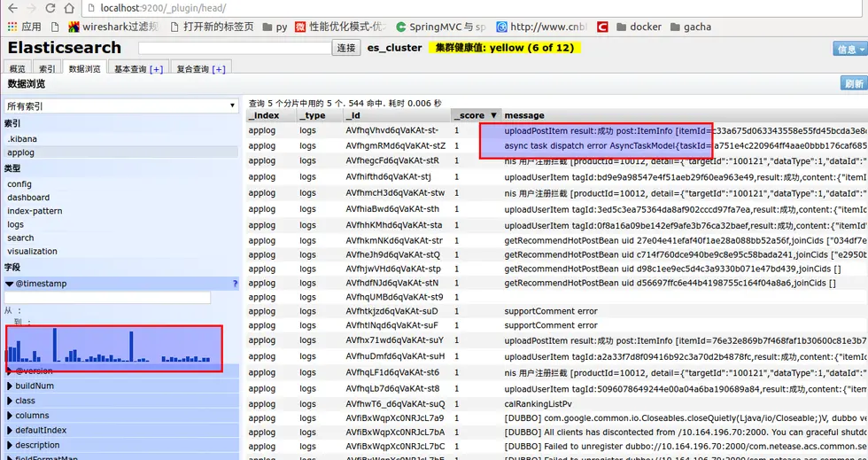Open the 所有索引 index dropdown
This screenshot has width=868, height=460.
pos(121,105)
